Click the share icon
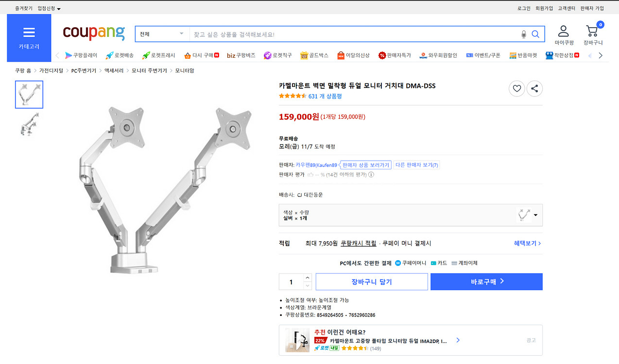The height and width of the screenshot is (364, 619). point(534,88)
